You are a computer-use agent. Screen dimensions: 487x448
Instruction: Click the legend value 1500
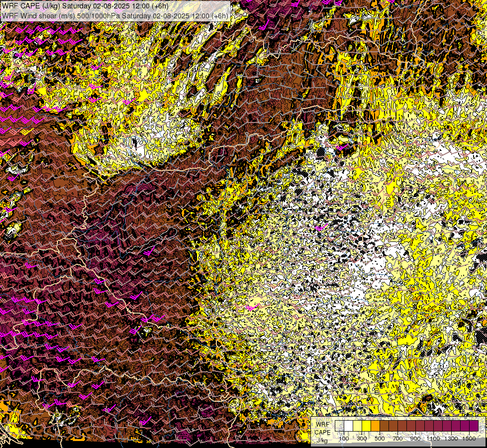pyautogui.click(x=469, y=439)
